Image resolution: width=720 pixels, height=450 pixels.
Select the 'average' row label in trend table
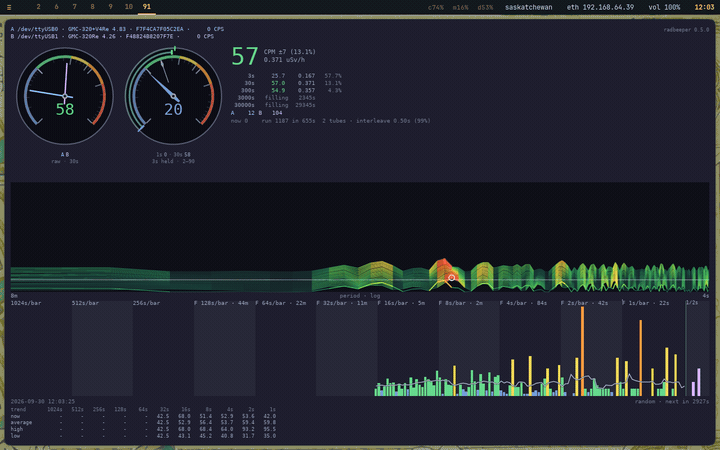pos(21,422)
